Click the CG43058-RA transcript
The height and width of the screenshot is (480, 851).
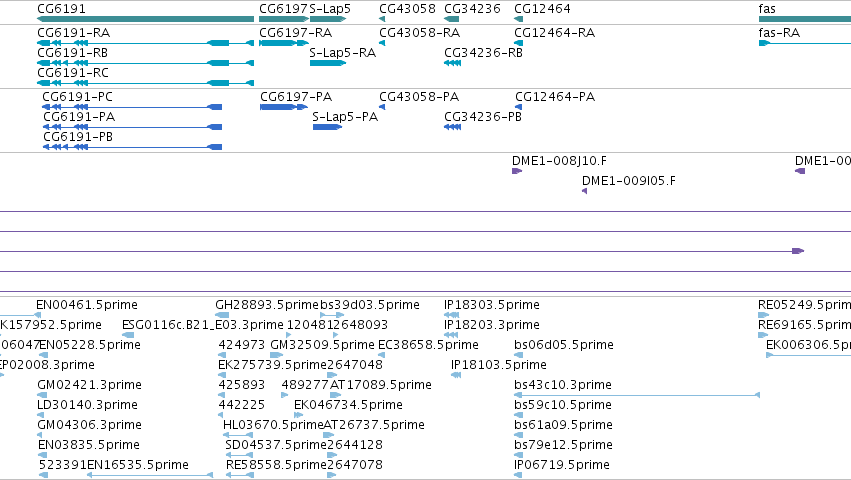[x=382, y=43]
